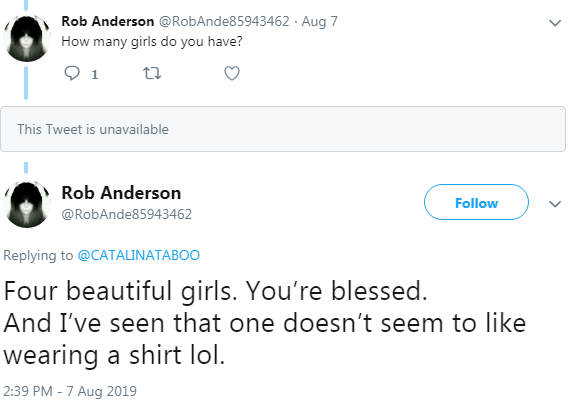This screenshot has height=402, width=568.
Task: Like the tweet with heart icon
Action: 232,74
